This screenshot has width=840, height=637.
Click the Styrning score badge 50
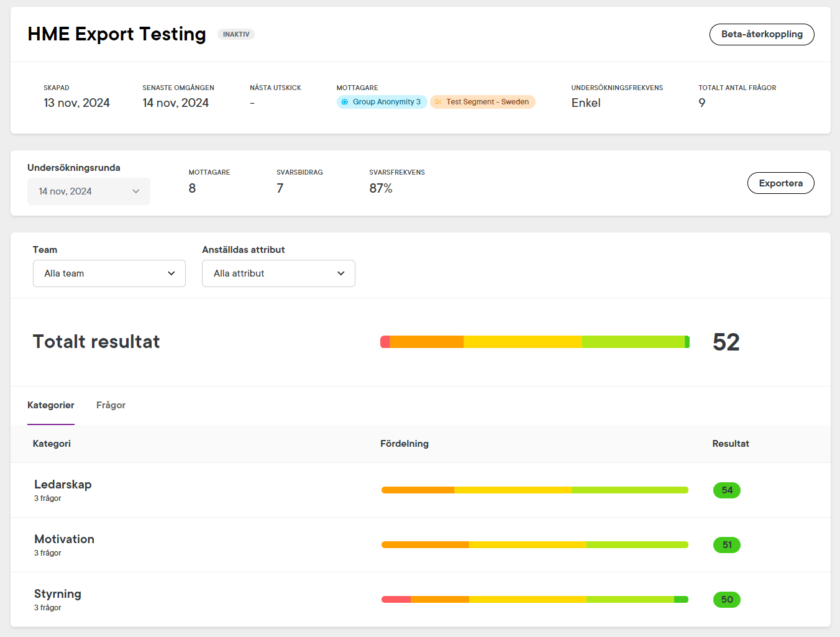click(726, 600)
